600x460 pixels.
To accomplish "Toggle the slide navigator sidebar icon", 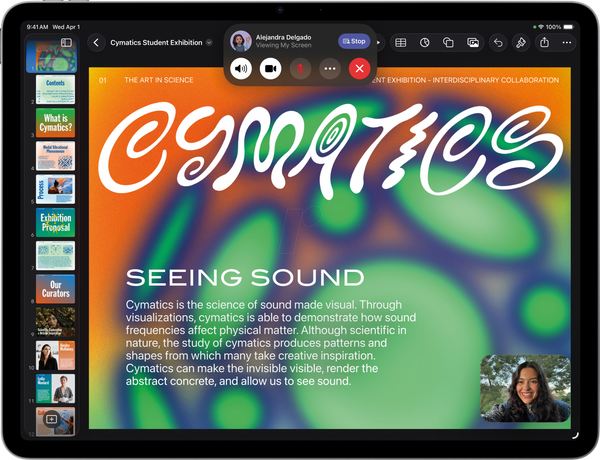I will point(66,42).
